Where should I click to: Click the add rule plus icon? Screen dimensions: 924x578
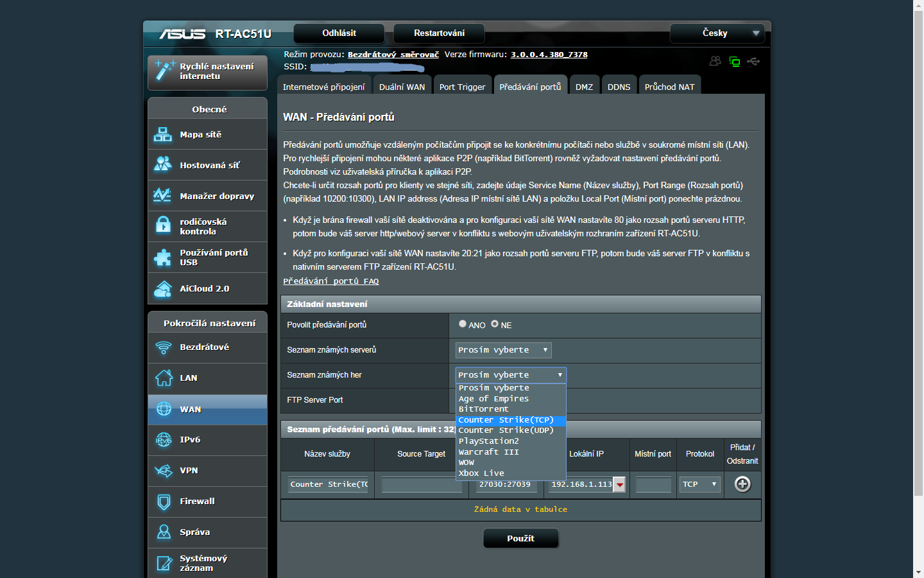pyautogui.click(x=742, y=484)
